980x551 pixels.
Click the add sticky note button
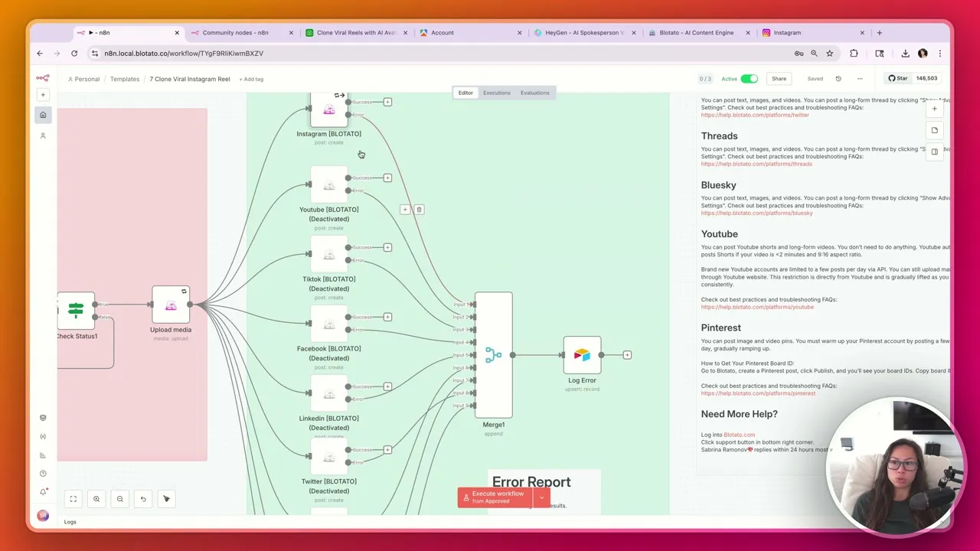[934, 130]
